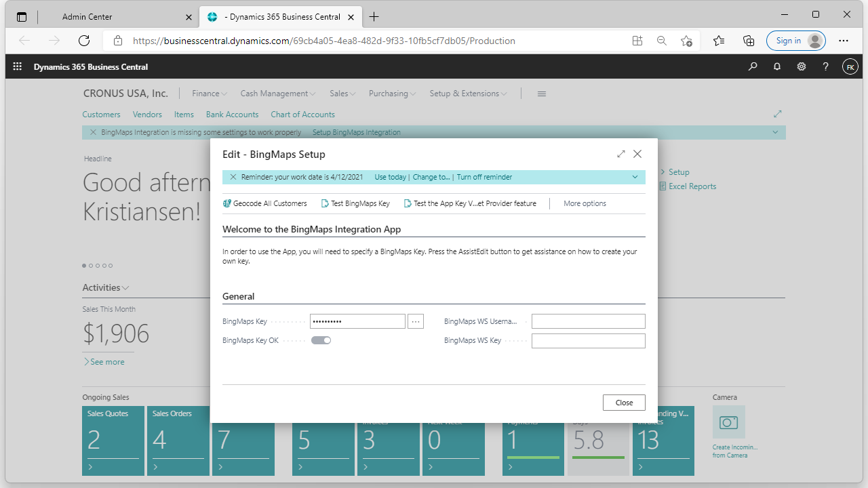This screenshot has height=488, width=868.
Task: Open browser collections icon
Action: tap(749, 41)
